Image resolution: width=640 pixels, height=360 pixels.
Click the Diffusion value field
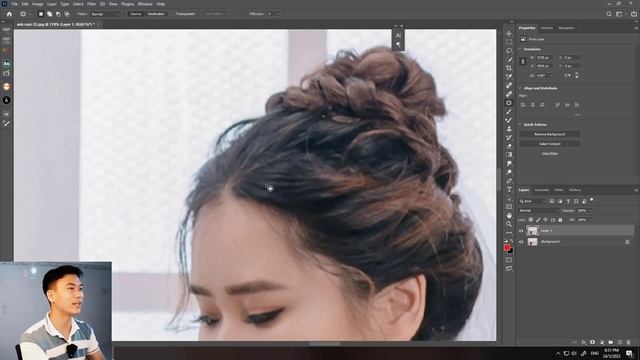[x=271, y=14]
